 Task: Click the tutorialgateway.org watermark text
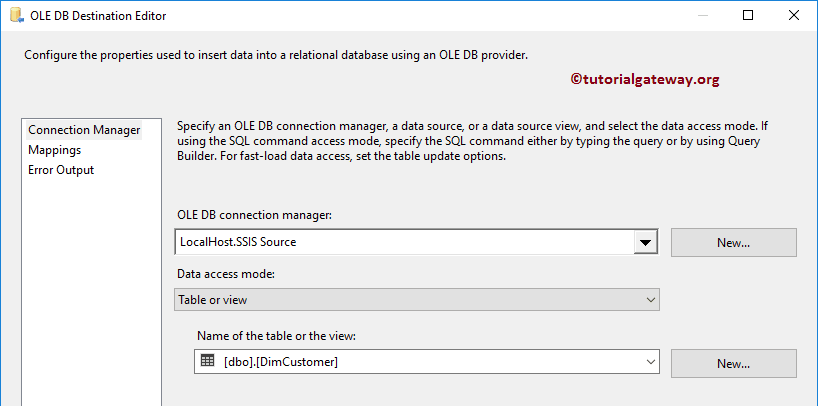(644, 79)
